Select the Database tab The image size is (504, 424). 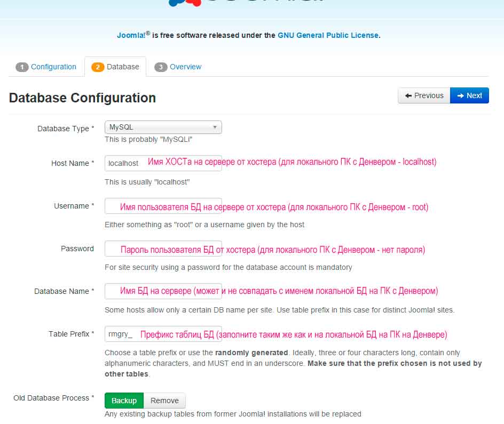(x=123, y=67)
